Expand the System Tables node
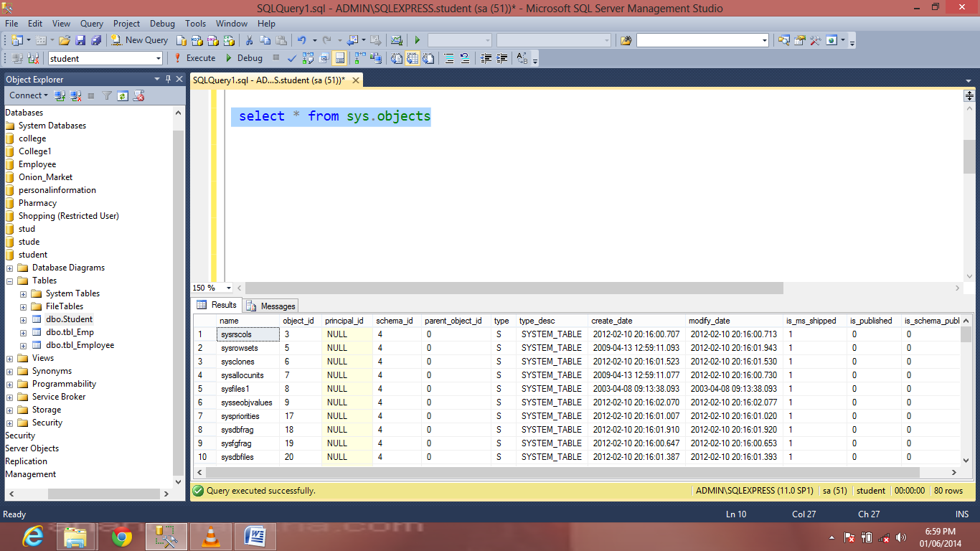 coord(24,293)
